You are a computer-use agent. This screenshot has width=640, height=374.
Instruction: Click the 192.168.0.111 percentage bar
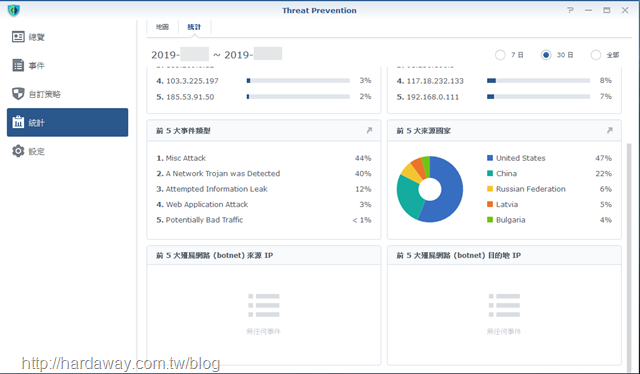click(538, 97)
